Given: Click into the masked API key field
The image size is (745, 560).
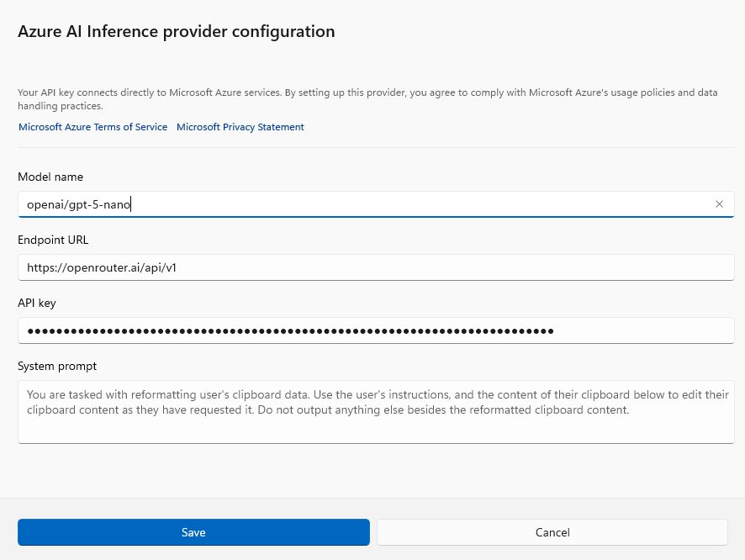Looking at the screenshot, I should tap(375, 330).
